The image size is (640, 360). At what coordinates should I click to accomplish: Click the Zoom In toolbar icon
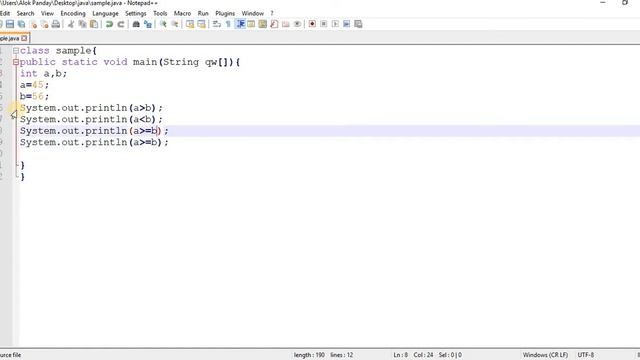point(163,24)
